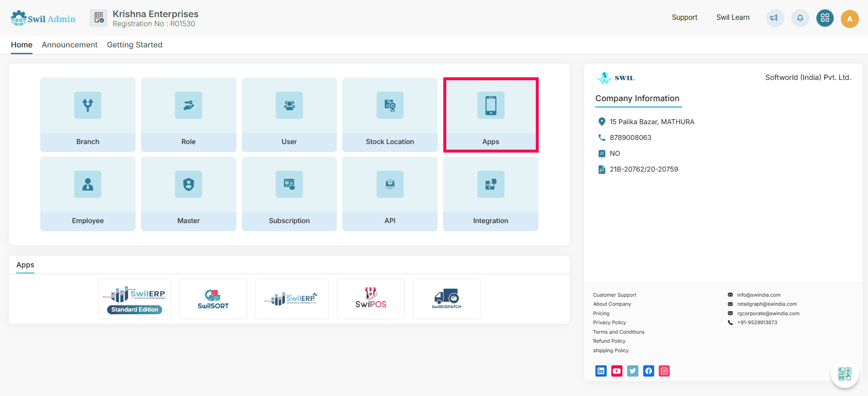Viewport: 868px width, 396px height.
Task: Switch to the Getting Started tab
Action: click(135, 45)
